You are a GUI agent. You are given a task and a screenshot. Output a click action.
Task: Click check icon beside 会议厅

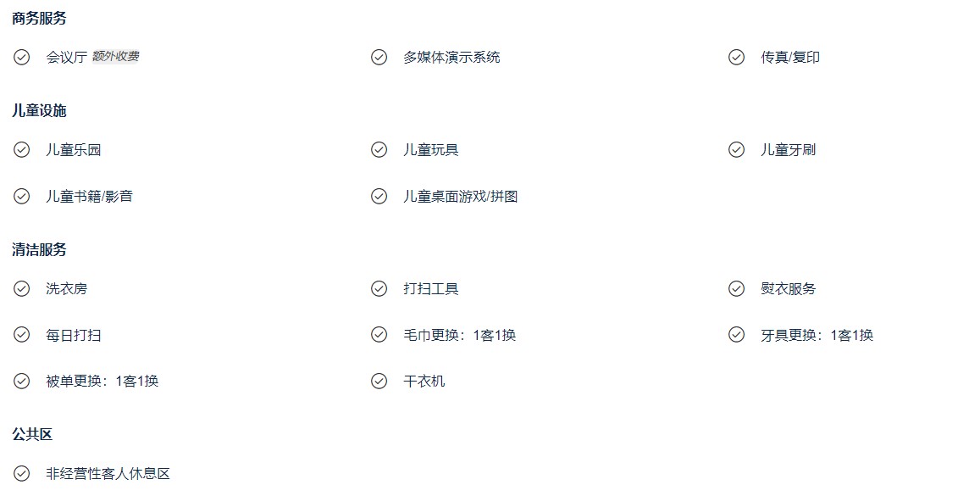click(x=21, y=57)
